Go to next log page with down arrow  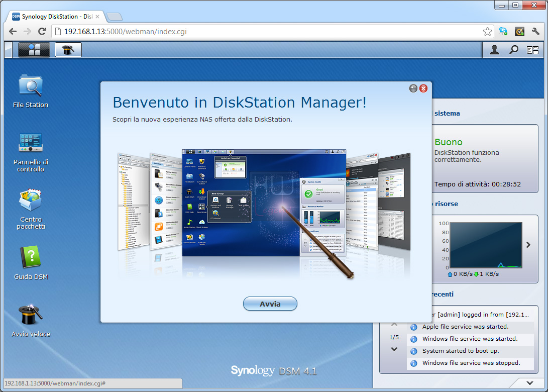(394, 349)
